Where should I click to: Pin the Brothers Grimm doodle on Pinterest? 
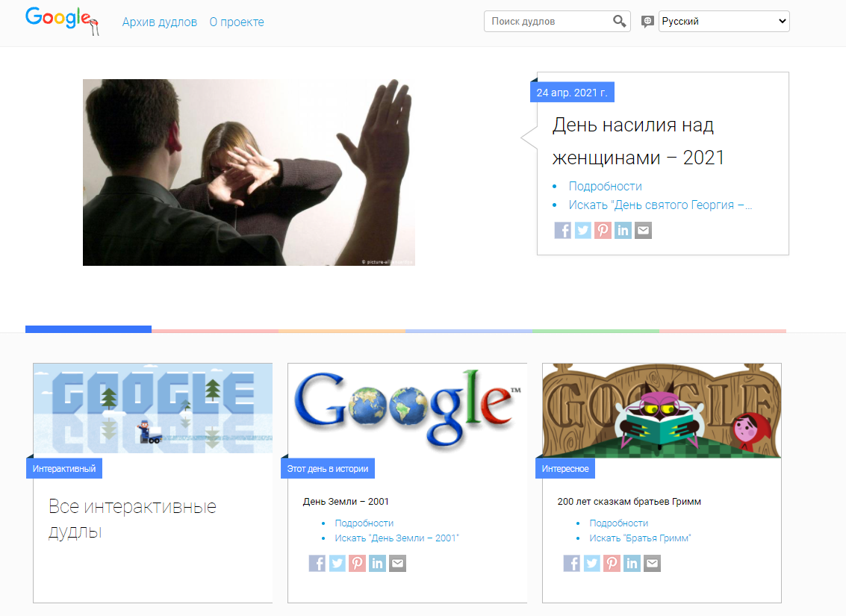612,563
